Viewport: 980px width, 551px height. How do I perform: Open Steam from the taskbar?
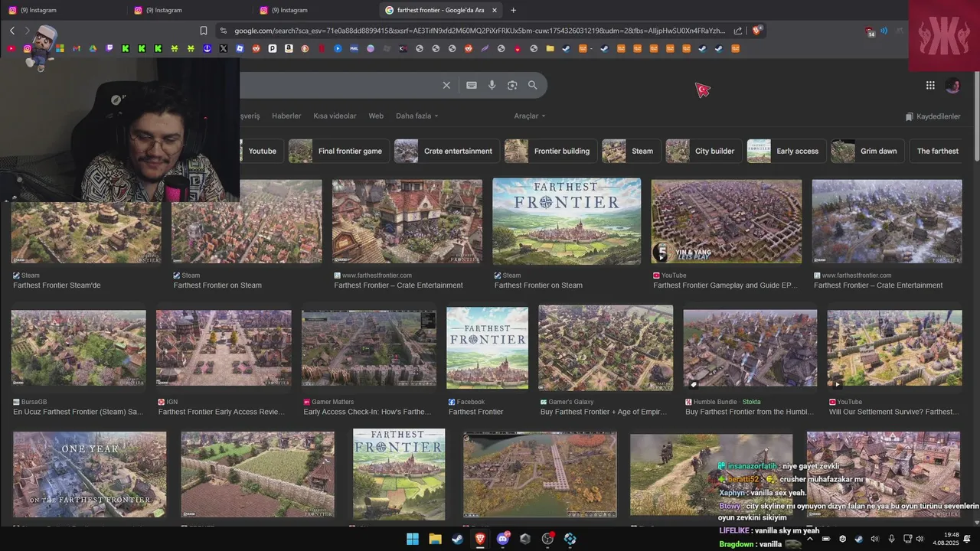point(457,539)
